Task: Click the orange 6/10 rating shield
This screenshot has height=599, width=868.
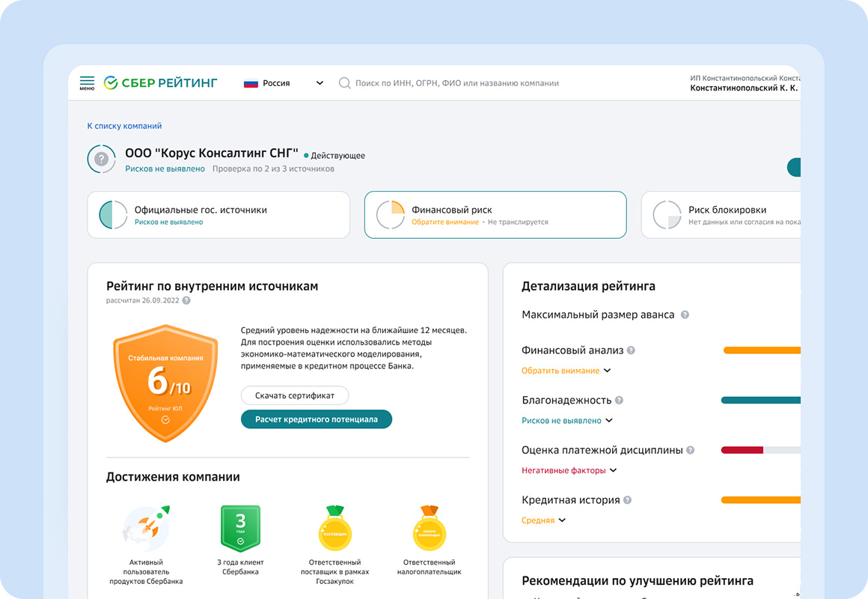Action: (x=165, y=383)
